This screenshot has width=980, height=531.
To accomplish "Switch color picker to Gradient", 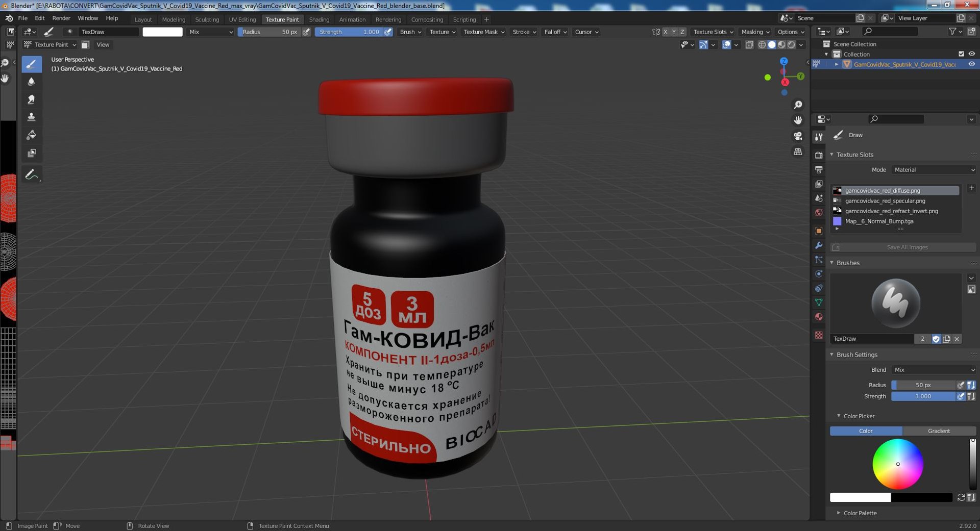I will [x=939, y=431].
